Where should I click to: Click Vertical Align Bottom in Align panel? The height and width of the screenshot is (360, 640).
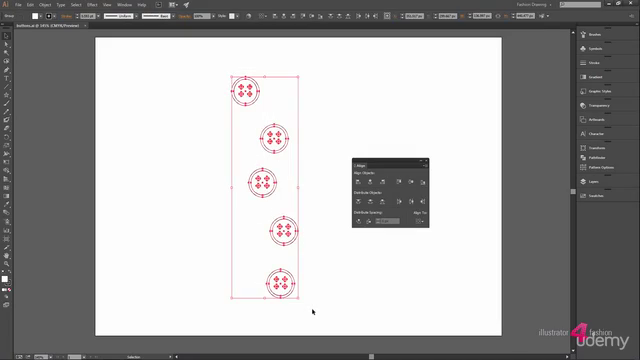point(423,182)
